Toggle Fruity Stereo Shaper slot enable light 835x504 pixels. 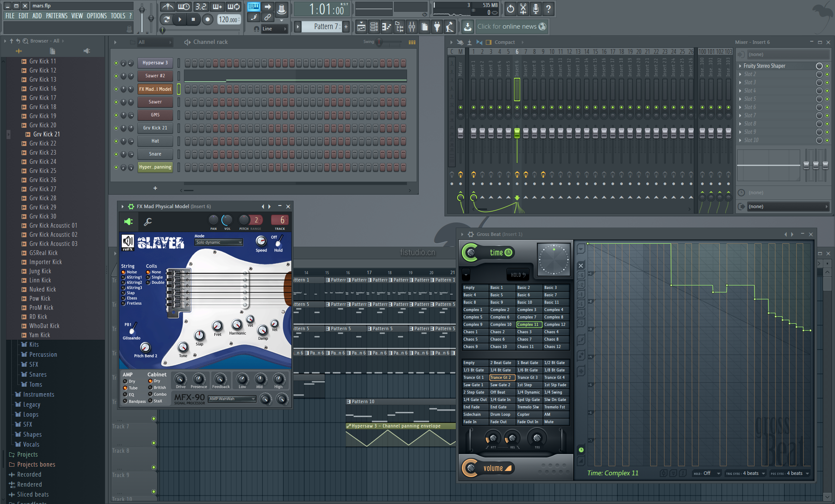pyautogui.click(x=827, y=66)
